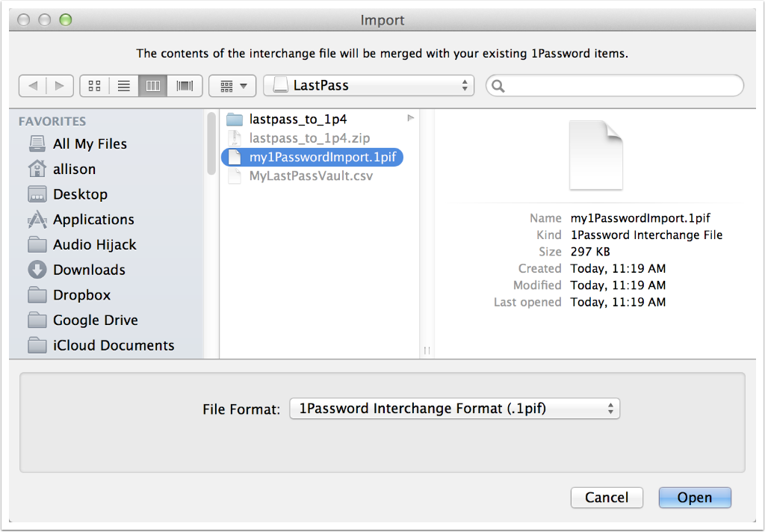This screenshot has height=532, width=765.
Task: Open the LastPass folder path dropdown
Action: click(x=369, y=86)
